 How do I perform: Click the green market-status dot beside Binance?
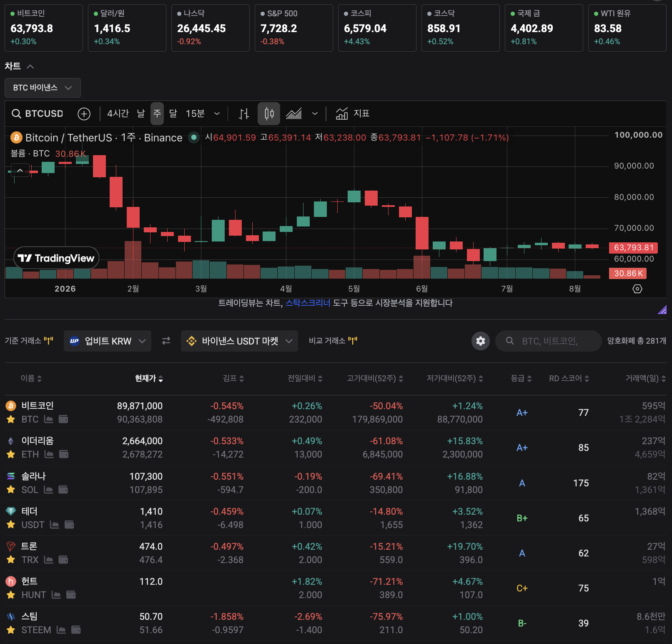(x=194, y=137)
